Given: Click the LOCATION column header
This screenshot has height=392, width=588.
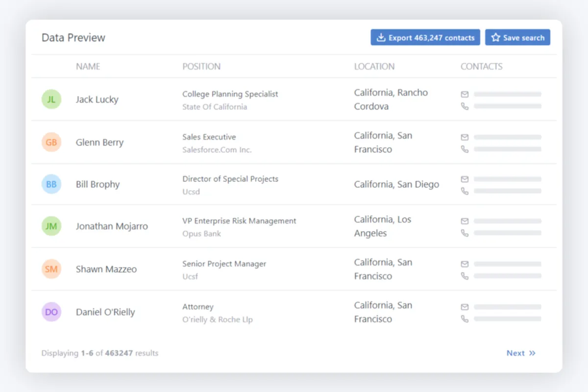Looking at the screenshot, I should pyautogui.click(x=374, y=67).
